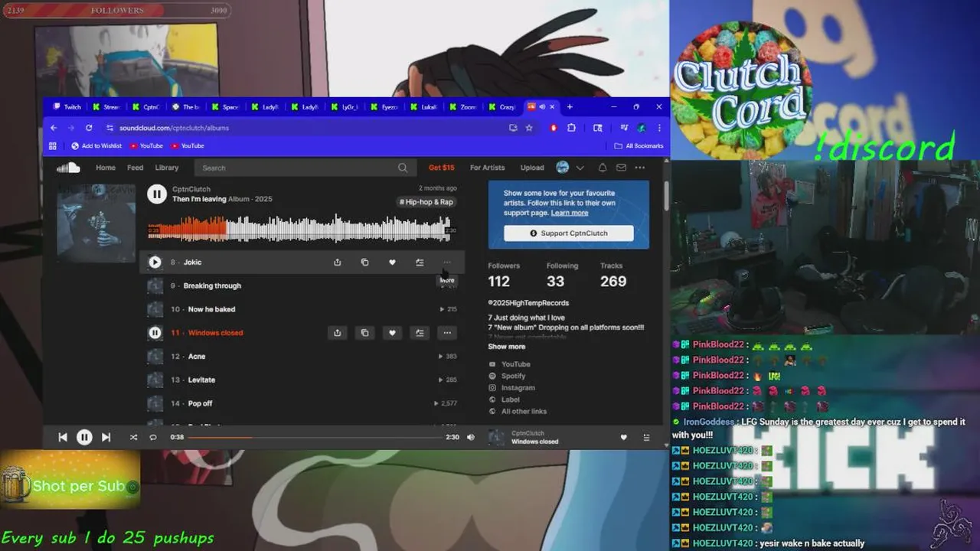Pause playback in bottom player bar

pyautogui.click(x=84, y=437)
